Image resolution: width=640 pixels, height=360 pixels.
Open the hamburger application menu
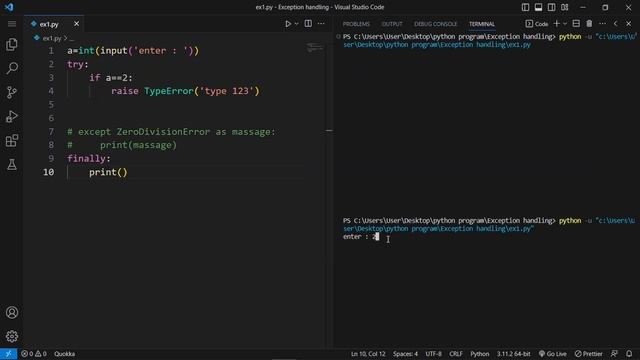12,24
